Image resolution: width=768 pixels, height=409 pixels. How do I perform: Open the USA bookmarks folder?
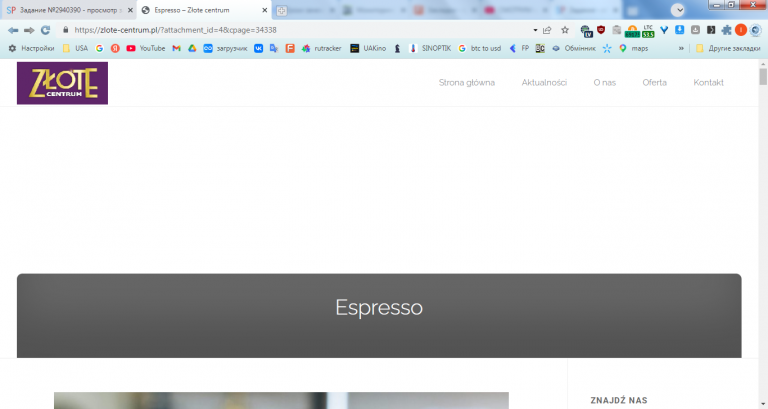point(75,48)
